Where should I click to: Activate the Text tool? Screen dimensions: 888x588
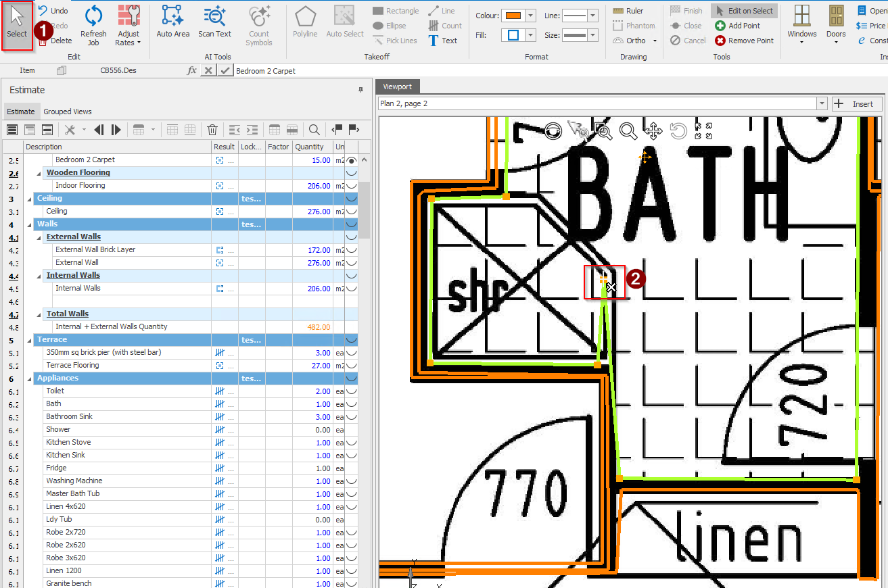(443, 41)
